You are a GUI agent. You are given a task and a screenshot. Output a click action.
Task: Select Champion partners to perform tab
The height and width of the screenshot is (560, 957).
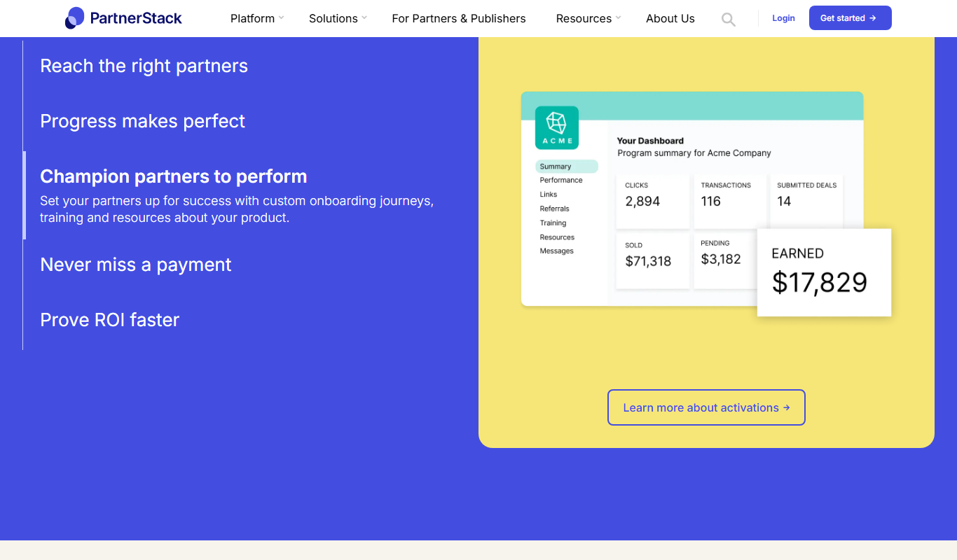(174, 176)
